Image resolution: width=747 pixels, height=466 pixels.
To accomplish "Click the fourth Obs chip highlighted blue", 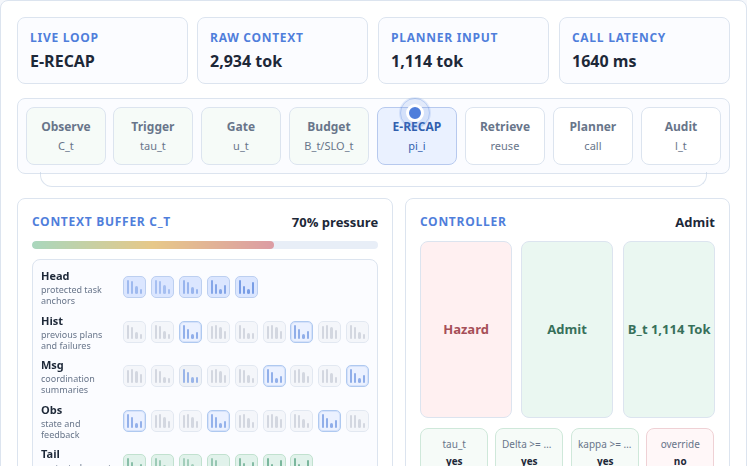I will 218,421.
